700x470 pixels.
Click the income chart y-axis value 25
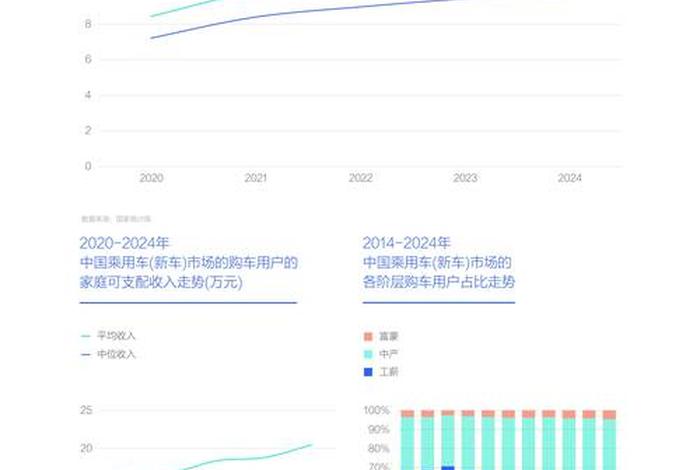86,410
